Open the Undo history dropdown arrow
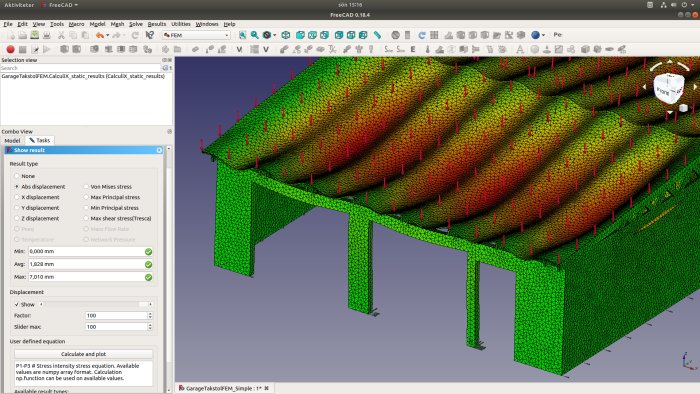The width and height of the screenshot is (700, 394). click(x=108, y=35)
